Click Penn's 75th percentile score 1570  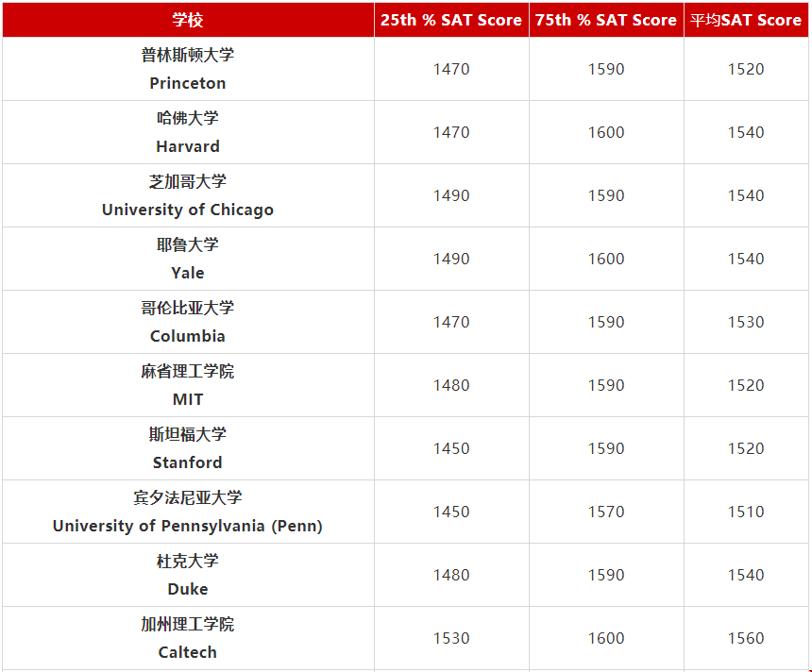606,511
